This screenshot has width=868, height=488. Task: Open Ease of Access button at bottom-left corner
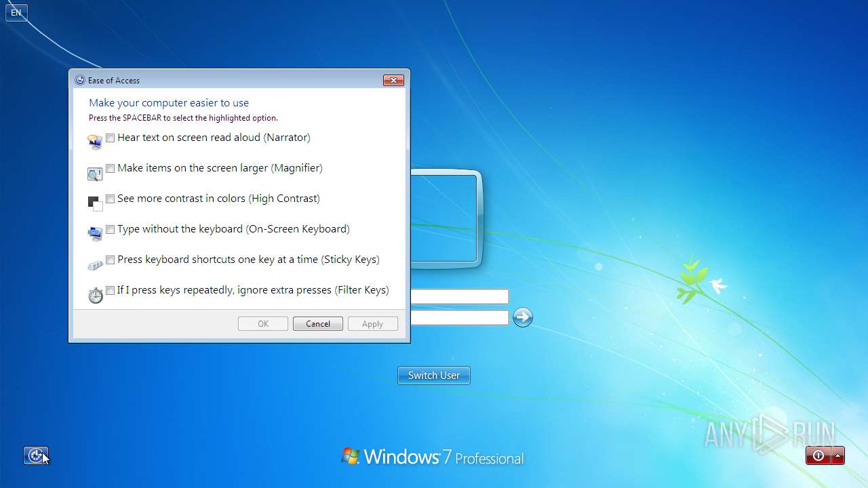[36, 455]
